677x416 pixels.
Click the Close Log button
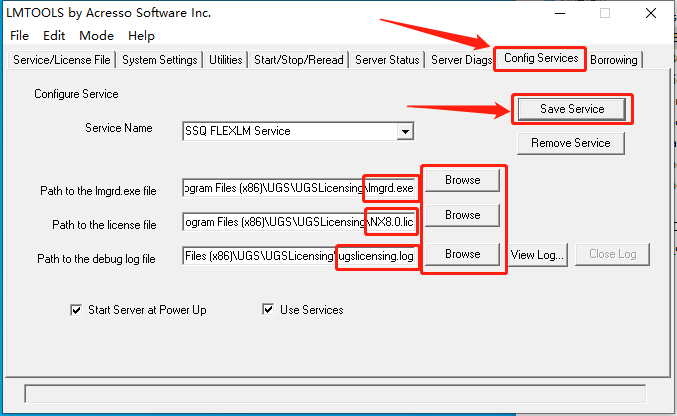pos(612,254)
